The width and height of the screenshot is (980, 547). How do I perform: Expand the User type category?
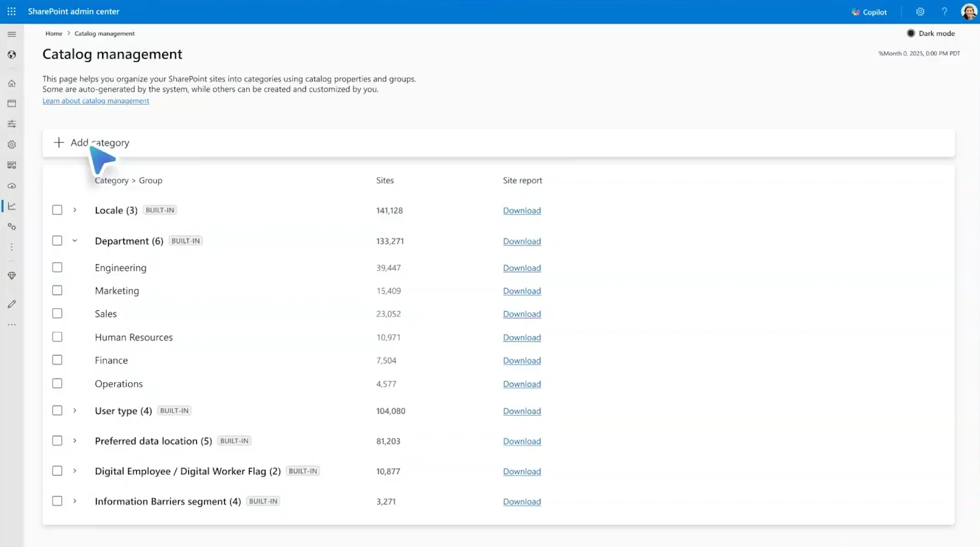point(75,411)
